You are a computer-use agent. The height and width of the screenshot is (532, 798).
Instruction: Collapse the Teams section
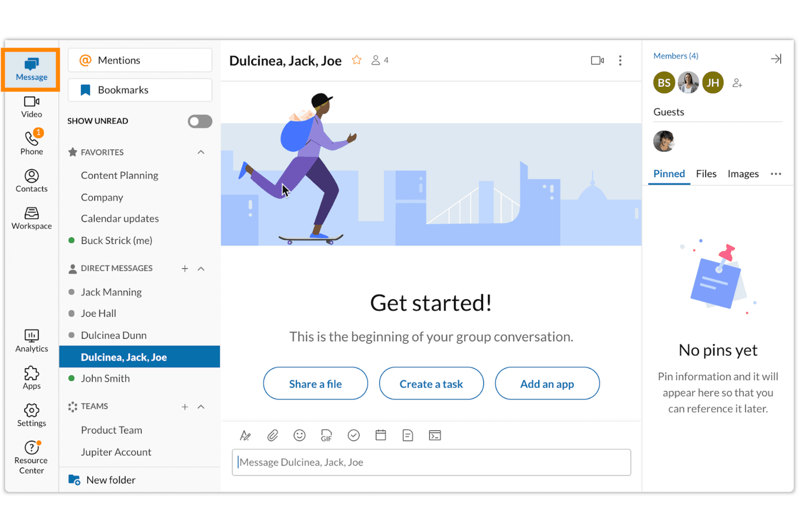pyautogui.click(x=201, y=406)
